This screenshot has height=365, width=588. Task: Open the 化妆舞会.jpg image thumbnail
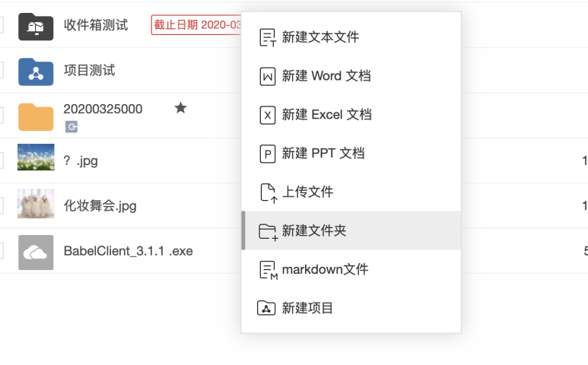tap(36, 205)
